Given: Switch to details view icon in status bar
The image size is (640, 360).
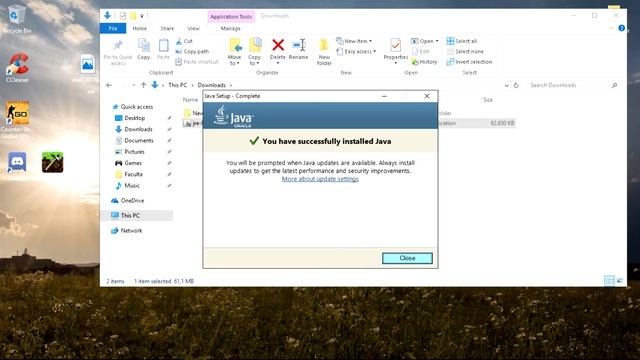Looking at the screenshot, I should tap(609, 281).
